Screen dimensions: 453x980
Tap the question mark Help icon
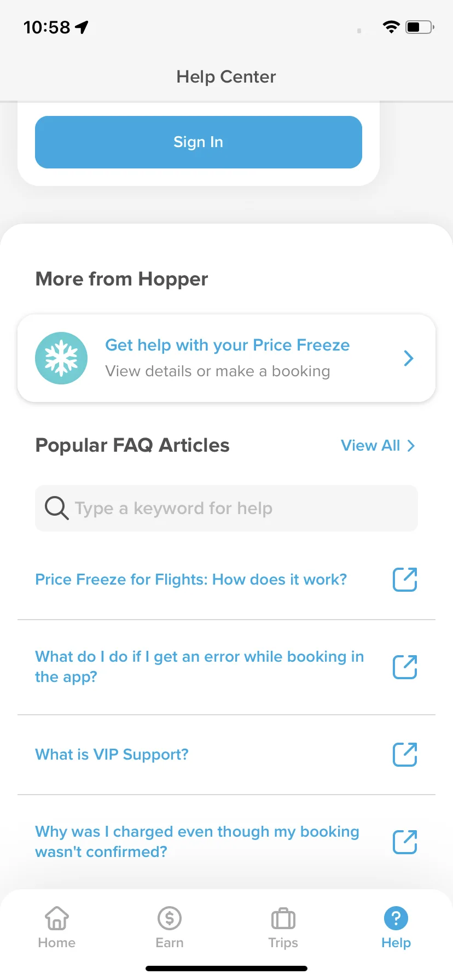point(396,918)
